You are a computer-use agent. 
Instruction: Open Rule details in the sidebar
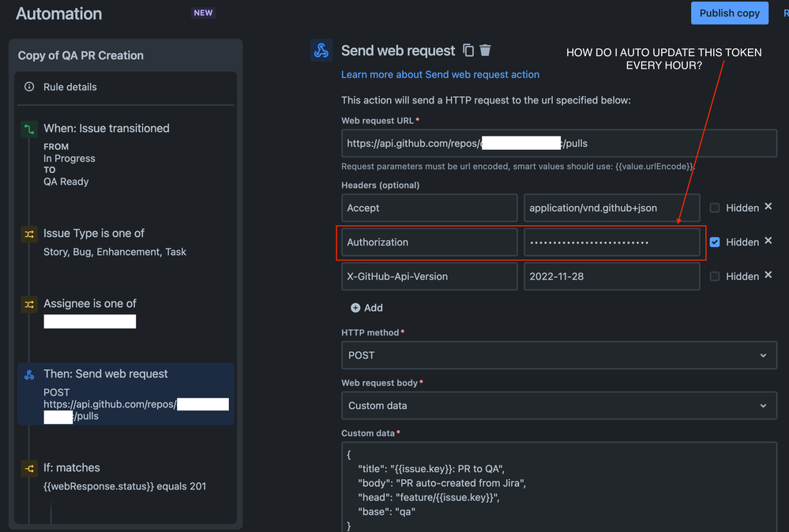click(x=70, y=87)
